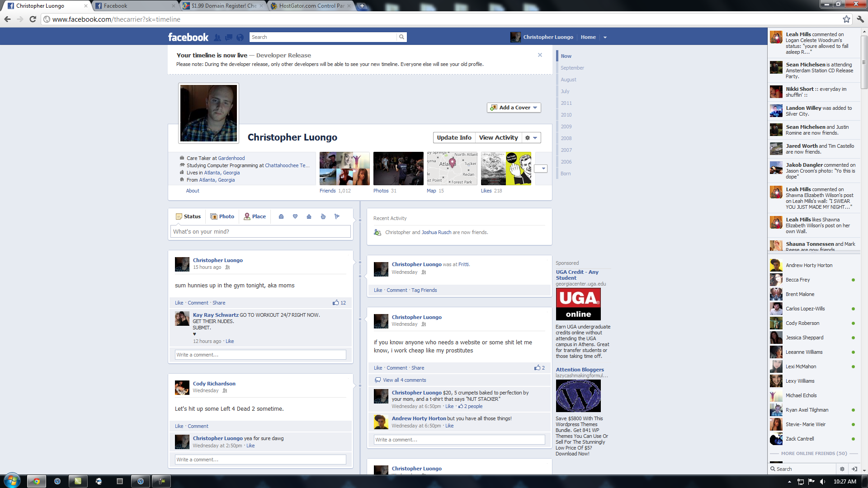
Task: Open the Map thumbnail
Action: point(452,169)
